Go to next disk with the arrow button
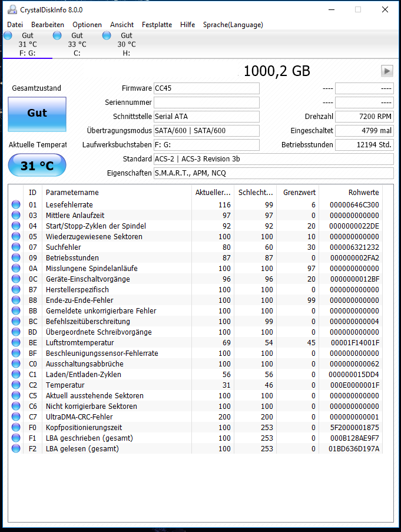 (387, 71)
